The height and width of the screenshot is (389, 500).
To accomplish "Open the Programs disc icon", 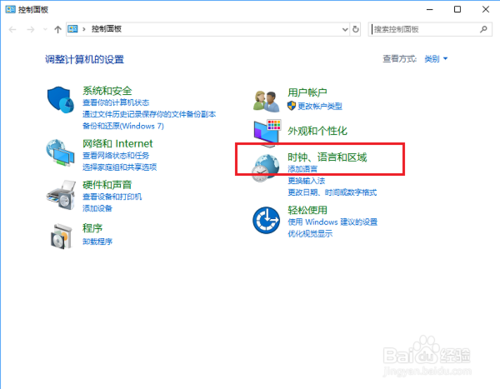I will pyautogui.click(x=61, y=236).
